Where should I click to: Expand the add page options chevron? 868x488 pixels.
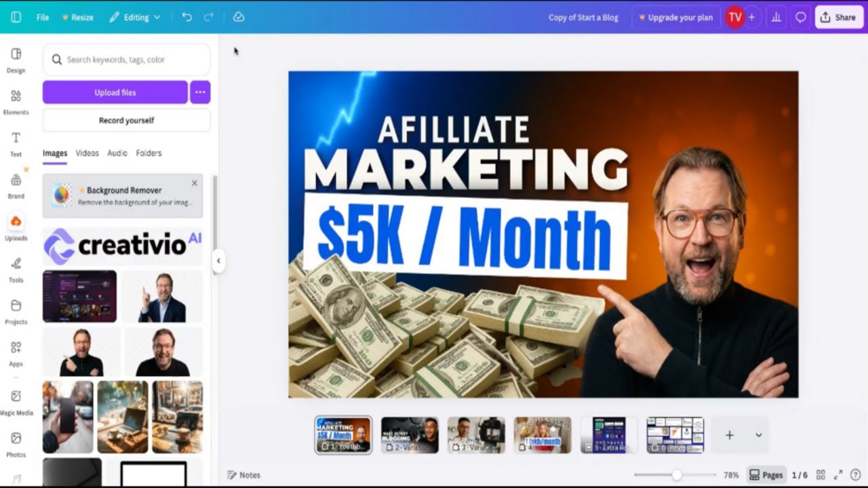pos(758,435)
